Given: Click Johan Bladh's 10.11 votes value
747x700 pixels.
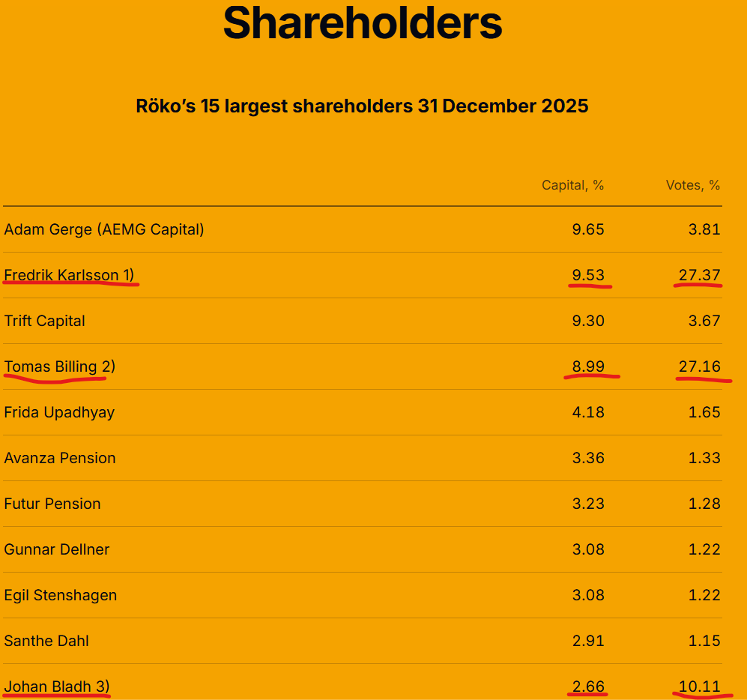Looking at the screenshot, I should pos(700,686).
